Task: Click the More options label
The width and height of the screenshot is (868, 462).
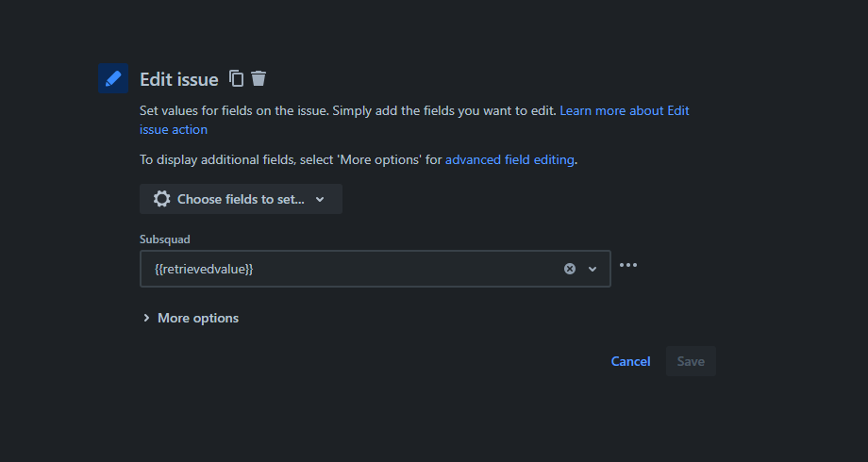Action: [198, 318]
